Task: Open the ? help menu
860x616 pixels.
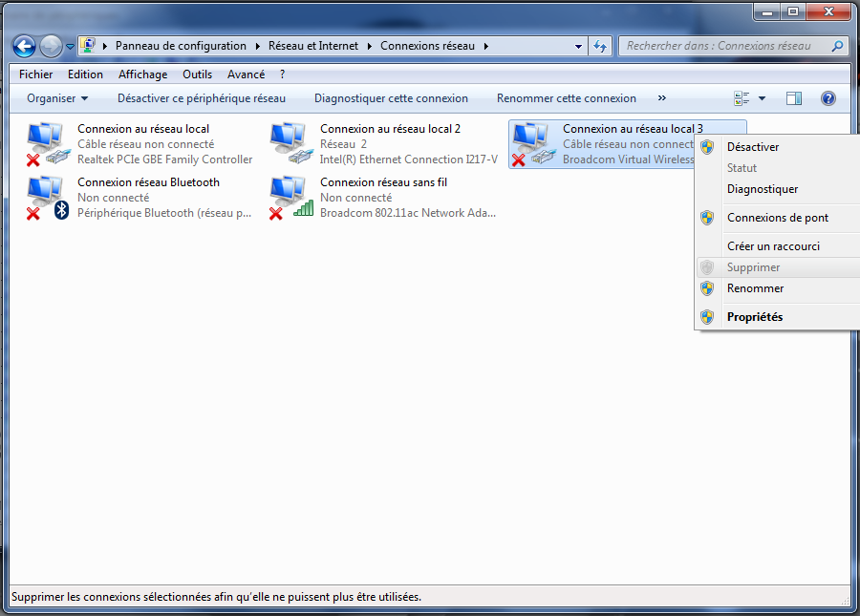Action: tap(283, 74)
